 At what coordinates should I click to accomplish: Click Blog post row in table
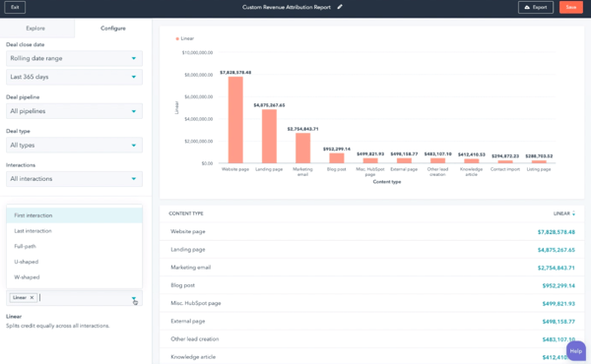[x=371, y=285]
